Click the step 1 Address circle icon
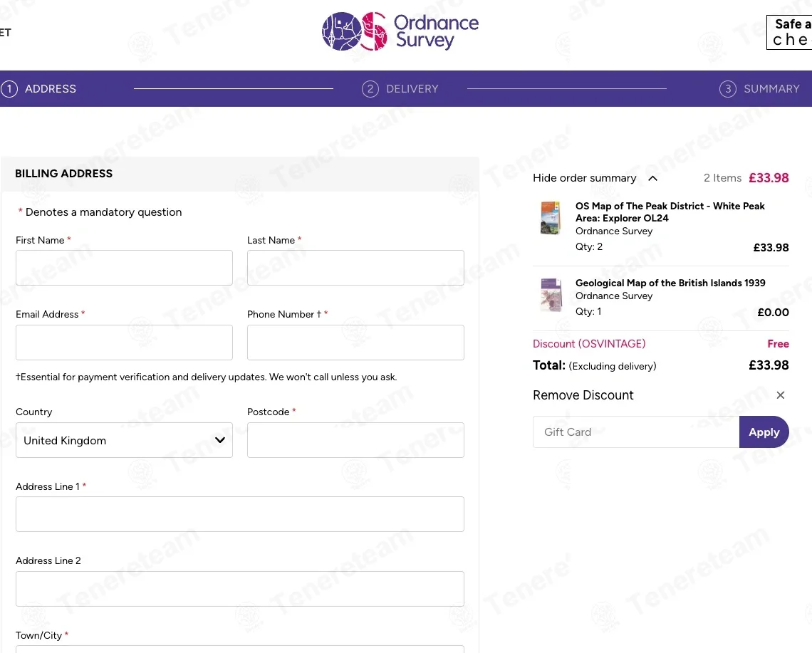The image size is (812, 653). (9, 89)
